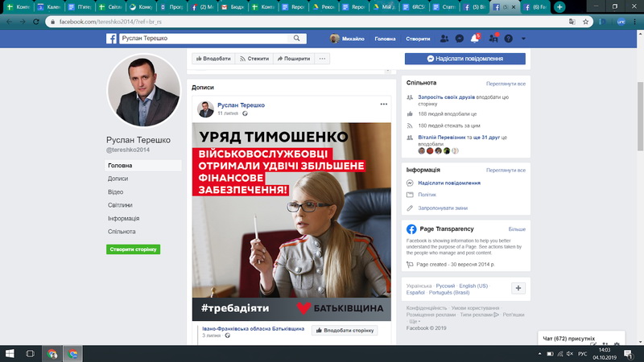Click the browser reload button
Image resolution: width=644 pixels, height=362 pixels.
coord(35,22)
